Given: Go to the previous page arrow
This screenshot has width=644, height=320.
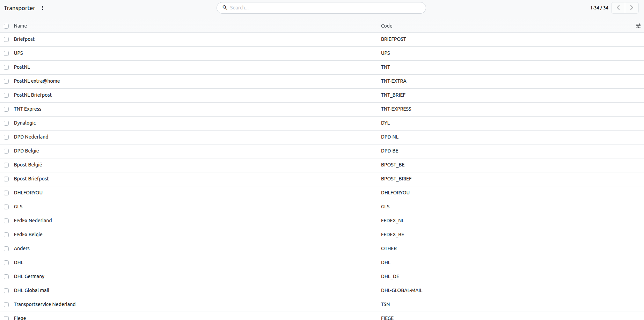Looking at the screenshot, I should (618, 8).
